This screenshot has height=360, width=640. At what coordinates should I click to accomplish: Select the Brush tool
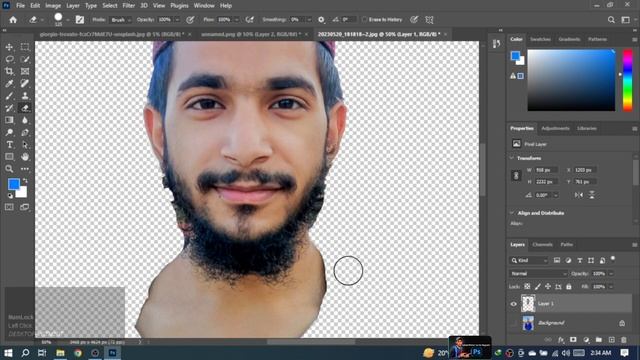coord(9,96)
